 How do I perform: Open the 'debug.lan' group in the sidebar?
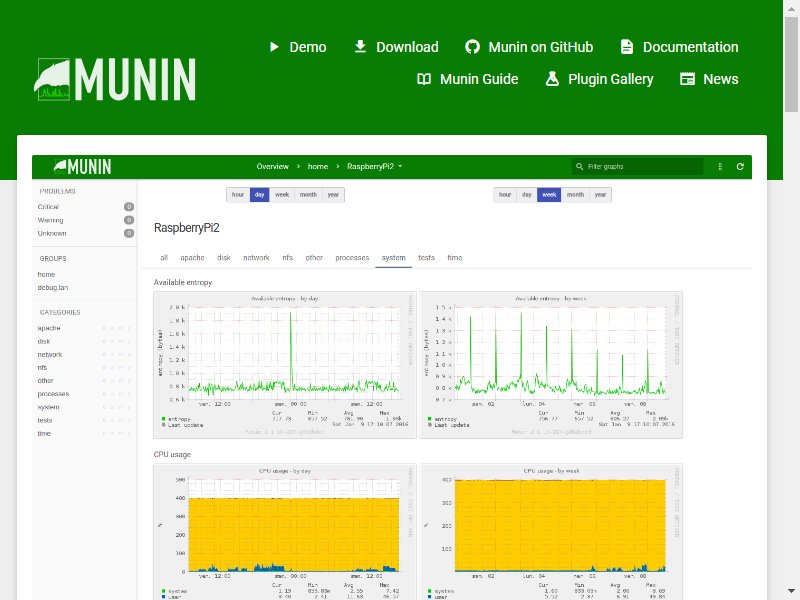53,288
